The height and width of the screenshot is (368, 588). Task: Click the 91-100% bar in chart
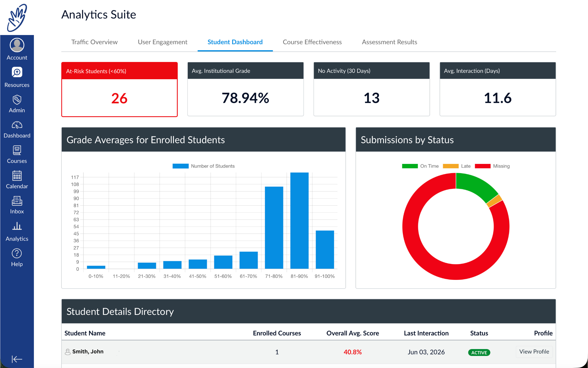tap(325, 249)
